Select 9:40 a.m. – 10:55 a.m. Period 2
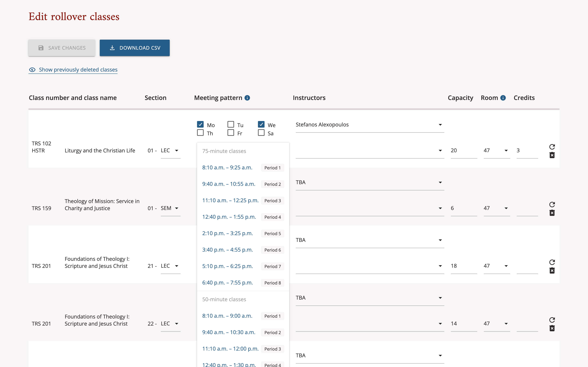Screen dimensions: 588x367 tap(243, 184)
